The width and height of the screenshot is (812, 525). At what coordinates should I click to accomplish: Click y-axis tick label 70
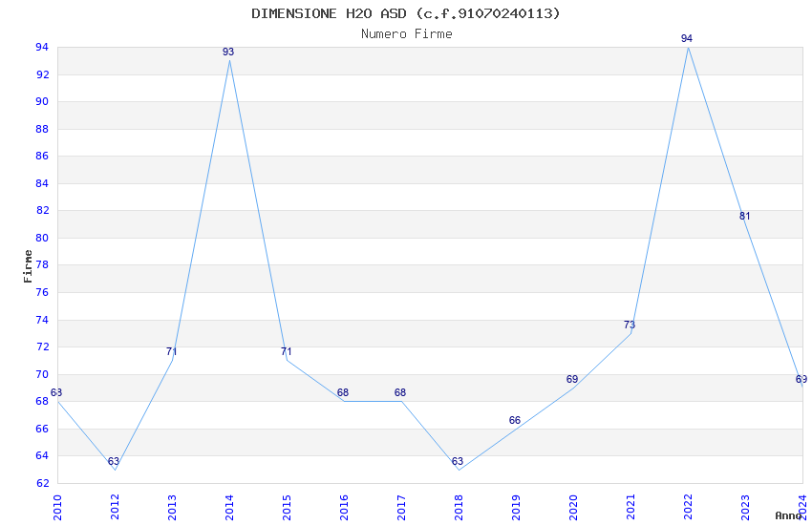pos(42,374)
